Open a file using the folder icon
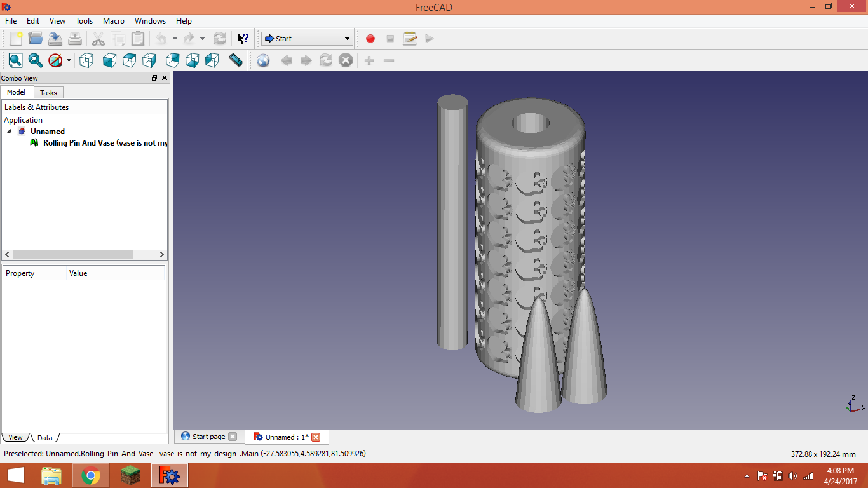Screen dimensions: 868x488 tap(36, 39)
